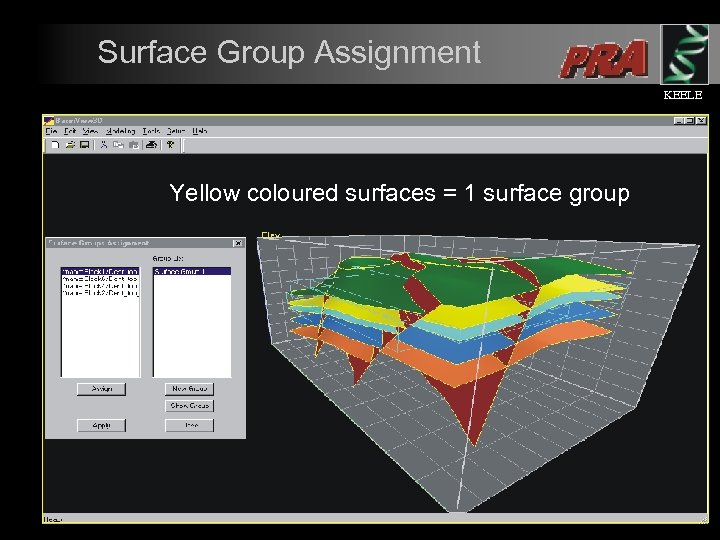This screenshot has width=720, height=540.
Task: Click the New Group button
Action: [189, 389]
